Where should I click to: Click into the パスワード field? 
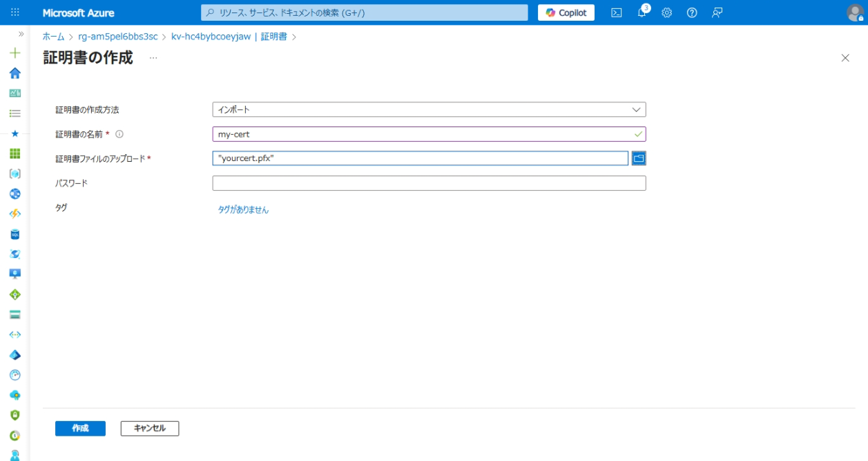pos(429,183)
